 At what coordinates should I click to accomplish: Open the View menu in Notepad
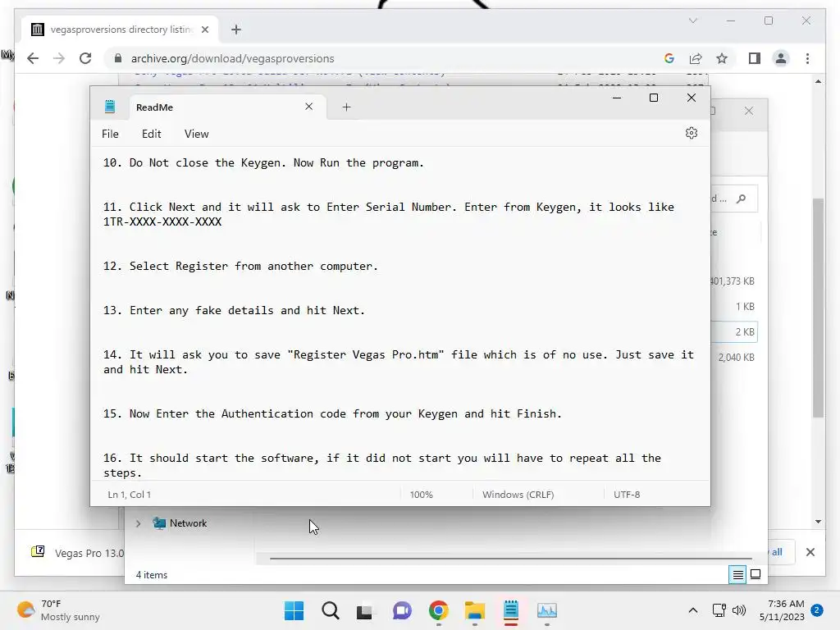click(196, 134)
